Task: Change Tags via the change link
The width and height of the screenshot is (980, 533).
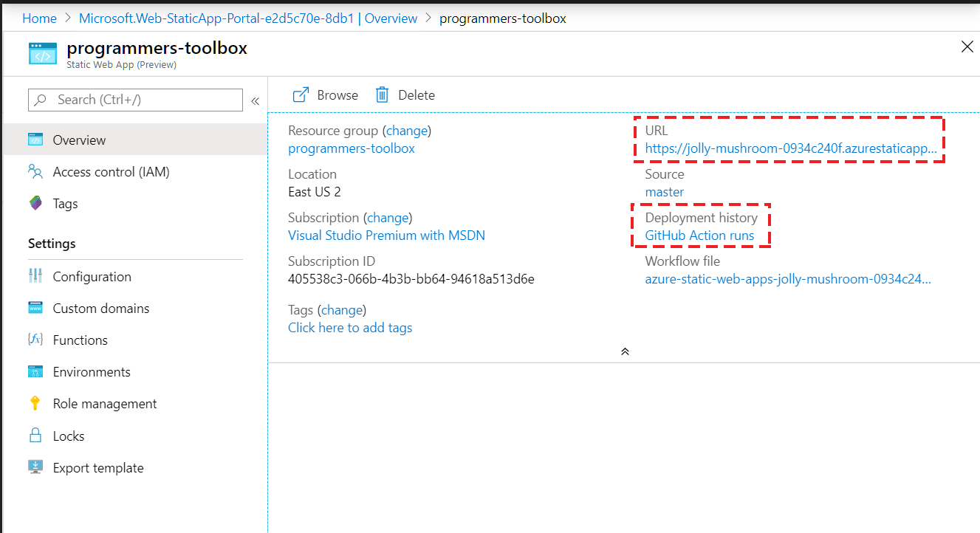Action: coord(342,310)
